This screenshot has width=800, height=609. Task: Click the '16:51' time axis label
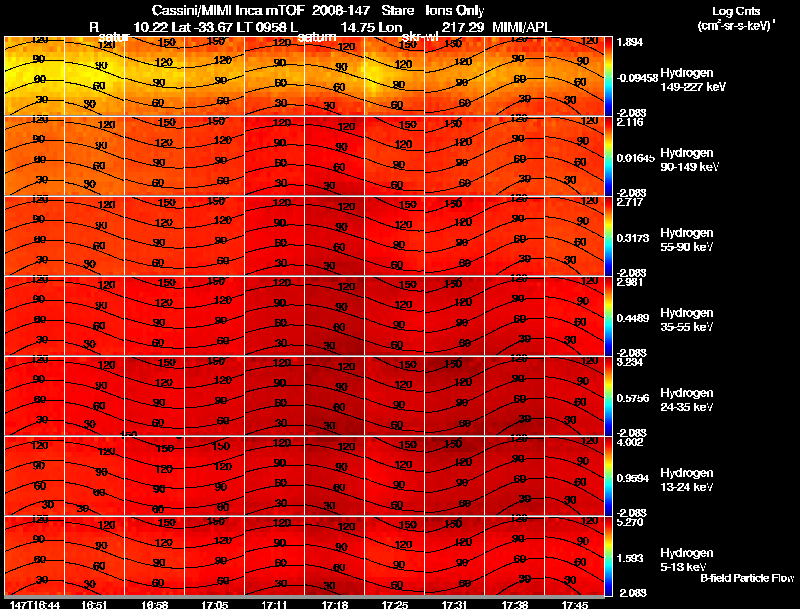tap(94, 605)
